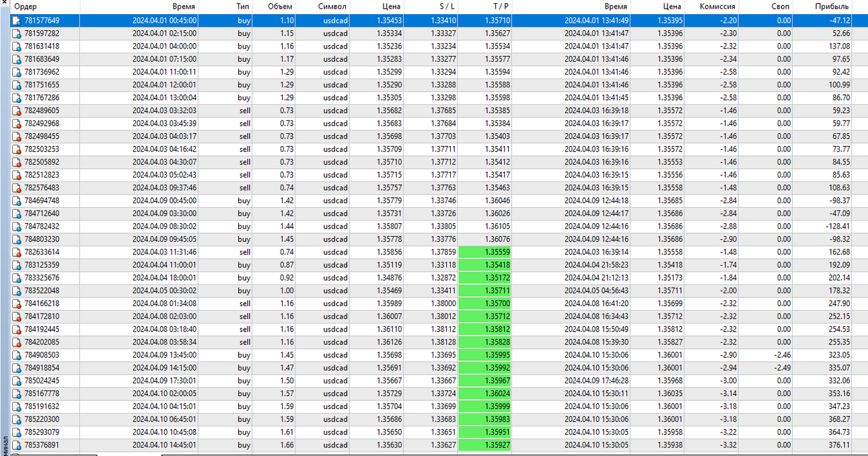Click the sell order icon for 784166218
The width and height of the screenshot is (868, 456).
(16, 303)
